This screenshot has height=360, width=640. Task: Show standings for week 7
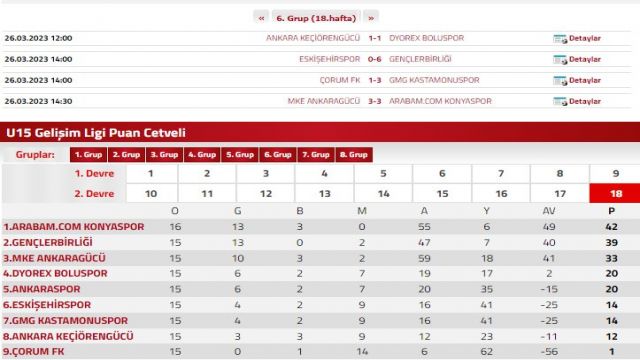(501, 173)
